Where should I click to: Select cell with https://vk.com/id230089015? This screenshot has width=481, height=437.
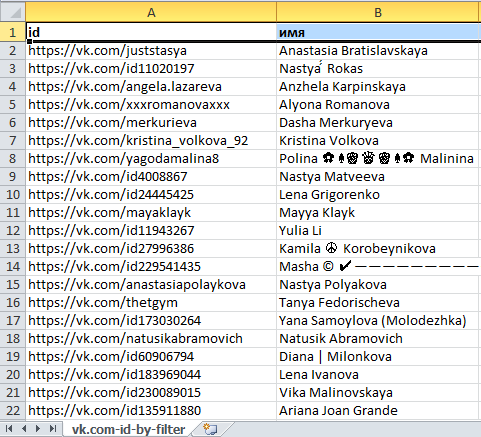click(151, 393)
